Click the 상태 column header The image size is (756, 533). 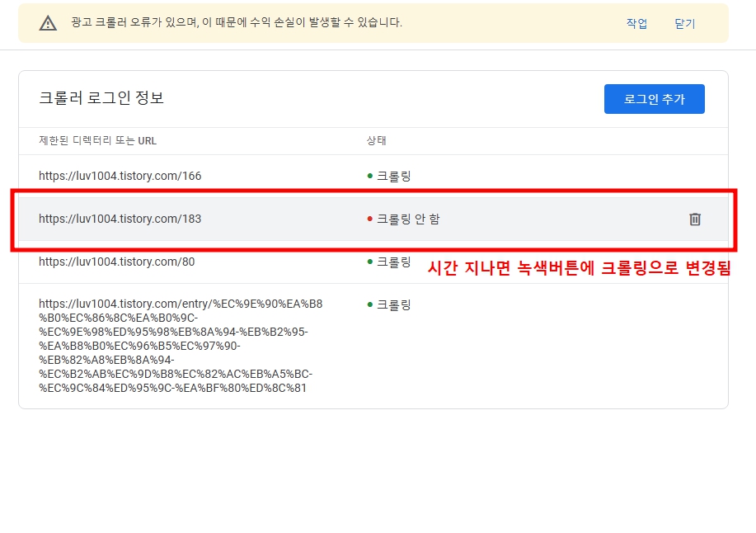(376, 141)
